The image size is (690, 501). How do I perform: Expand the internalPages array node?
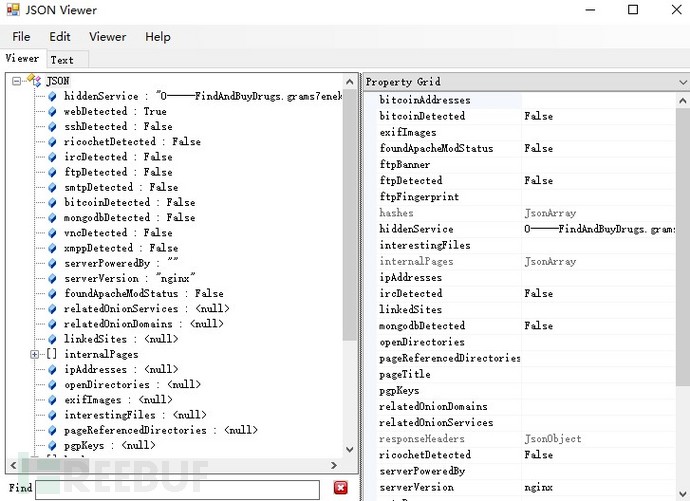[34, 354]
